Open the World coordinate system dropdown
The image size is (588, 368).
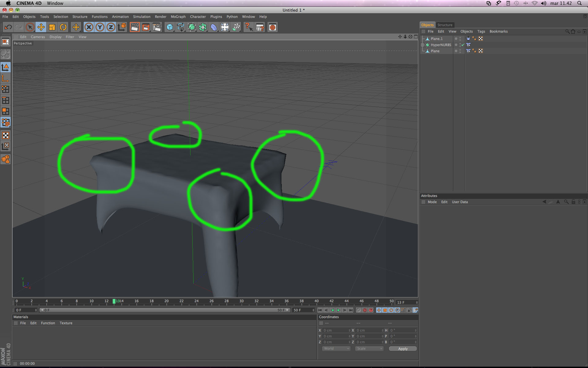tap(336, 349)
